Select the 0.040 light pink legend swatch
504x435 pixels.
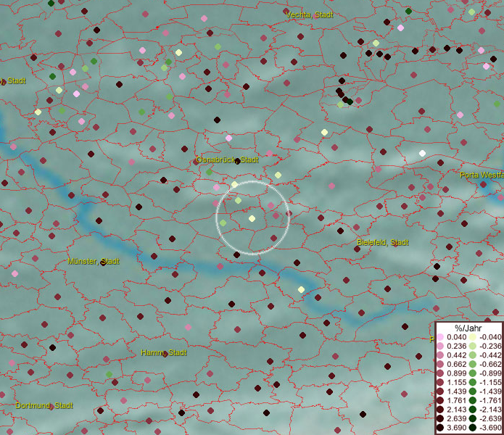tap(440, 337)
